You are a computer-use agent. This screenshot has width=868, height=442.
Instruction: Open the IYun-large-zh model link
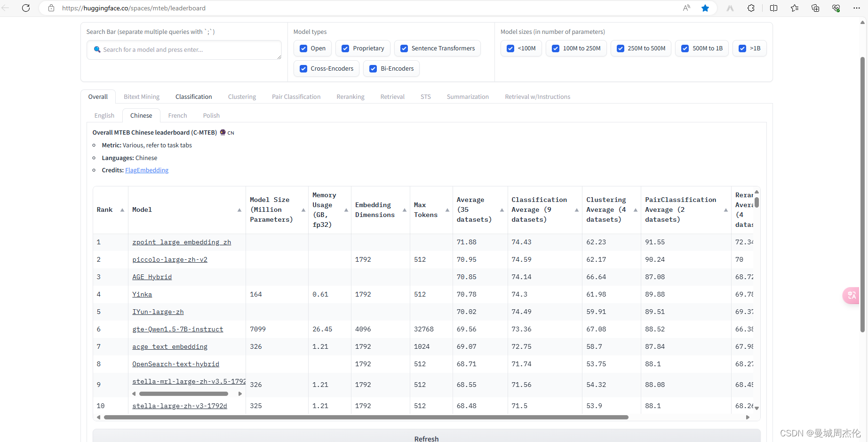[x=158, y=312]
